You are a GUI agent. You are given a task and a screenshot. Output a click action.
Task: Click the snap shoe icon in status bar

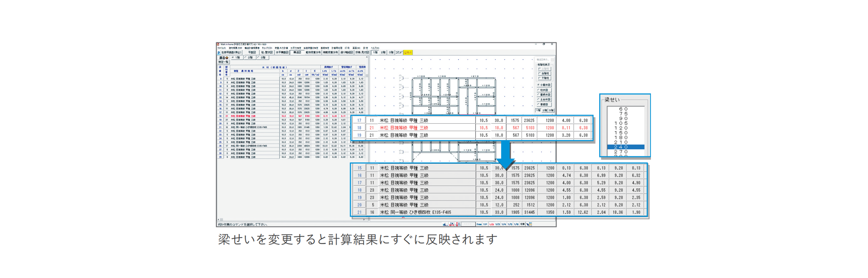(445, 224)
